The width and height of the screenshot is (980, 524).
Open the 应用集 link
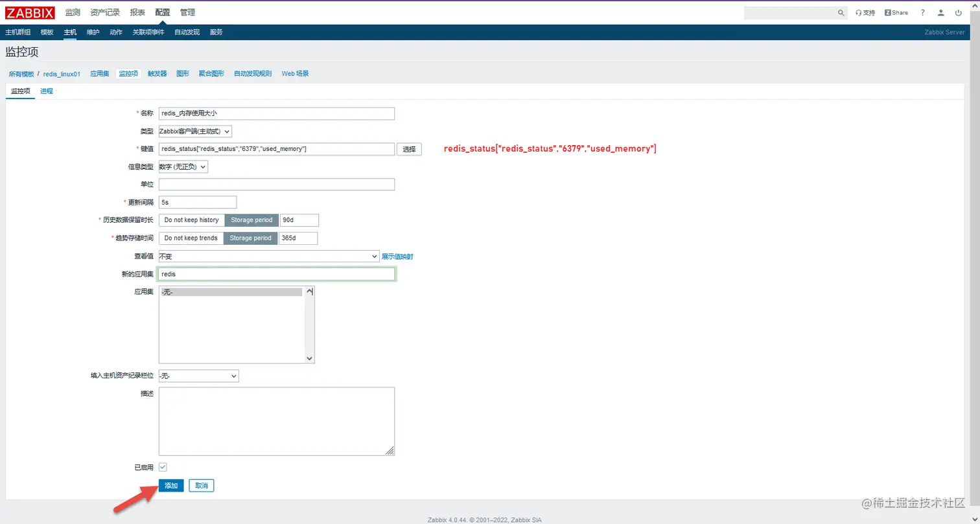click(x=100, y=74)
